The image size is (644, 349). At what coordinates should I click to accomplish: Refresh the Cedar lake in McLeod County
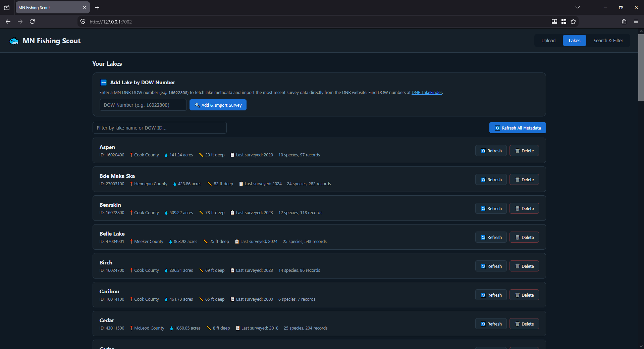point(491,324)
